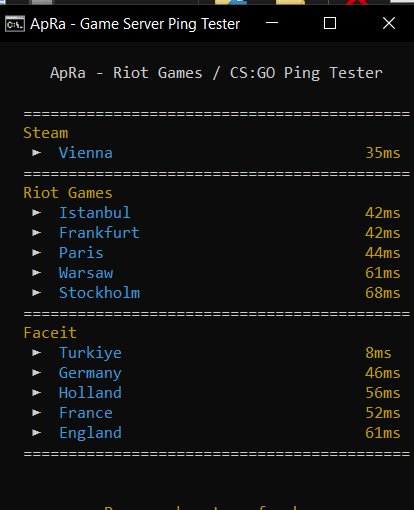The width and height of the screenshot is (414, 510).
Task: Click the 35ms Vienna ping value
Action: click(383, 153)
